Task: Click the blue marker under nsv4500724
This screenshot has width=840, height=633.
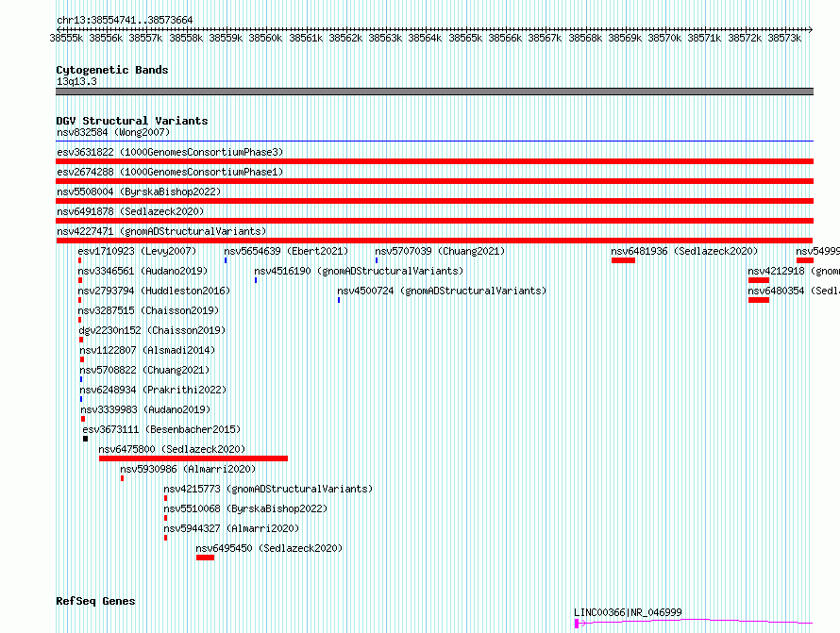Action: tap(339, 300)
